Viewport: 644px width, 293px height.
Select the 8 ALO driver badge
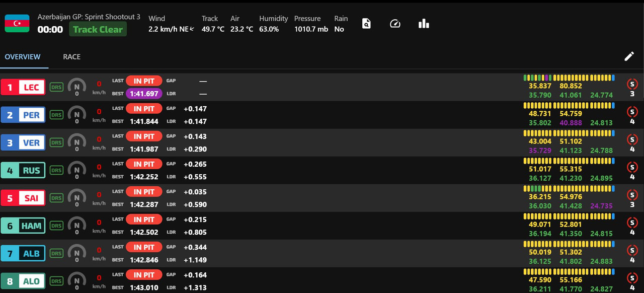pyautogui.click(x=23, y=281)
